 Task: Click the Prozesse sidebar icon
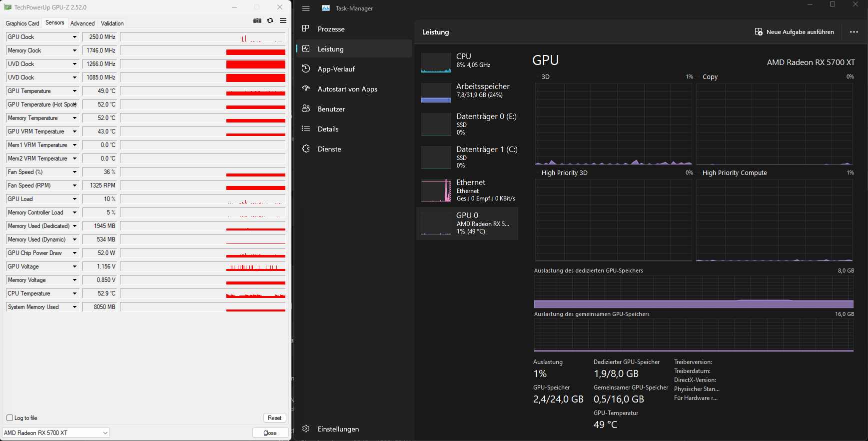click(x=306, y=28)
